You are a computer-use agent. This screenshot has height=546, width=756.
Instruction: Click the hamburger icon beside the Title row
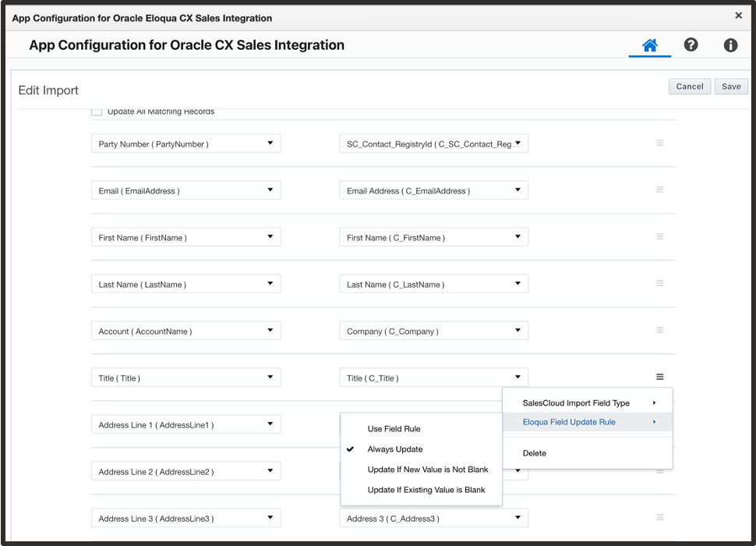click(x=659, y=377)
